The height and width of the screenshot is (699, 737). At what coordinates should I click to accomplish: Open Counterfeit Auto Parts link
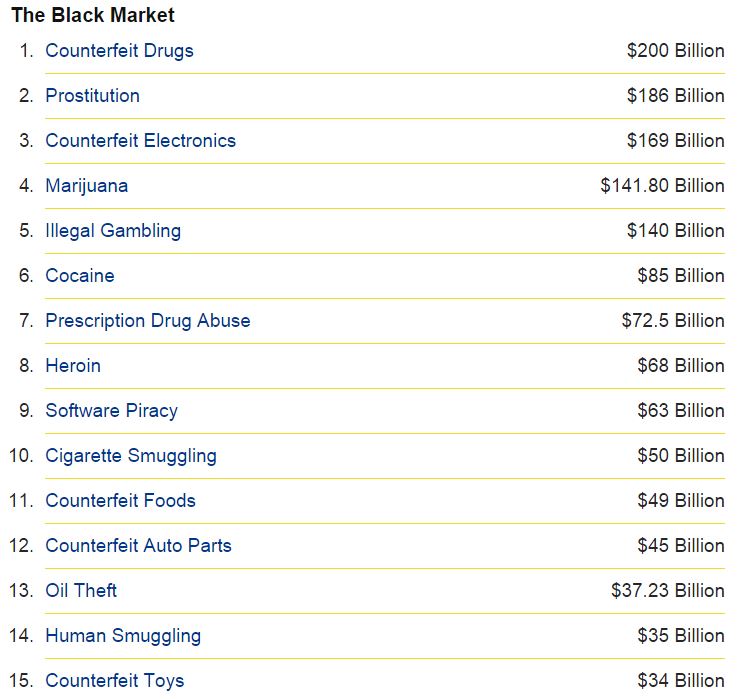click(138, 546)
